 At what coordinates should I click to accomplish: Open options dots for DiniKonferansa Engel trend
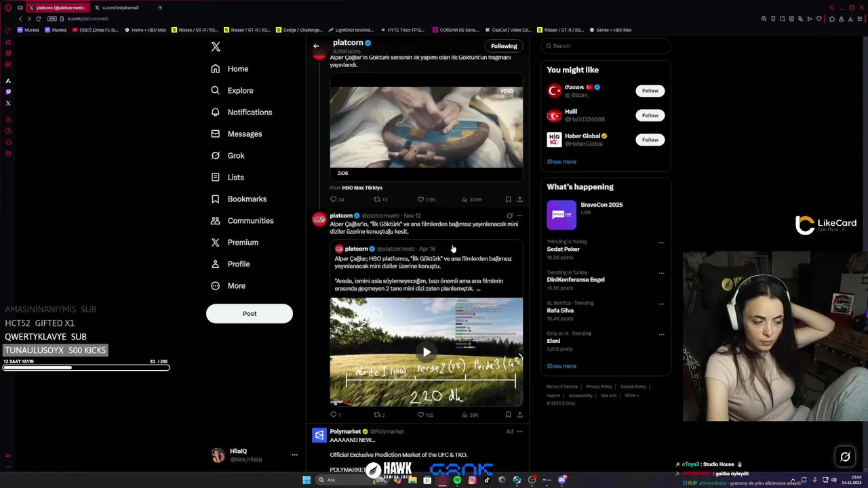click(661, 273)
